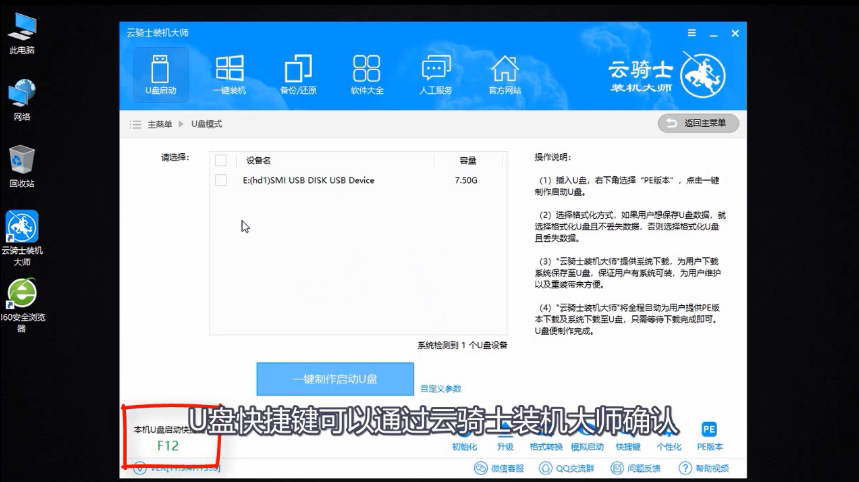Open 回收站 desktop icon
This screenshot has width=859, height=482.
tap(22, 167)
